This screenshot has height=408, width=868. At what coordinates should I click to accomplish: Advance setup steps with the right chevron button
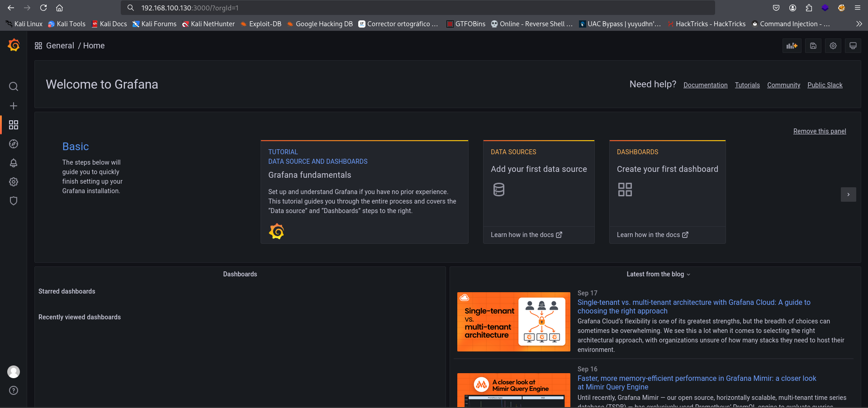pyautogui.click(x=848, y=195)
